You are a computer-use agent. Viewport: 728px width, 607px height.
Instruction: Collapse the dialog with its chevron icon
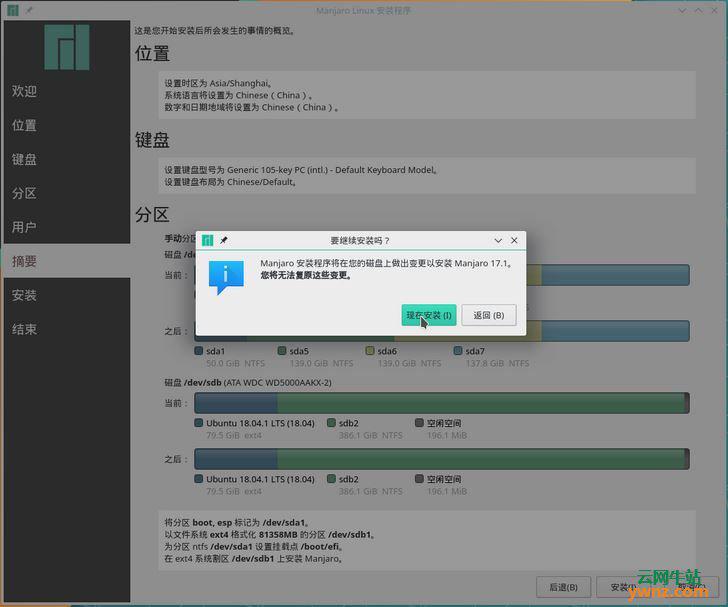(x=498, y=241)
